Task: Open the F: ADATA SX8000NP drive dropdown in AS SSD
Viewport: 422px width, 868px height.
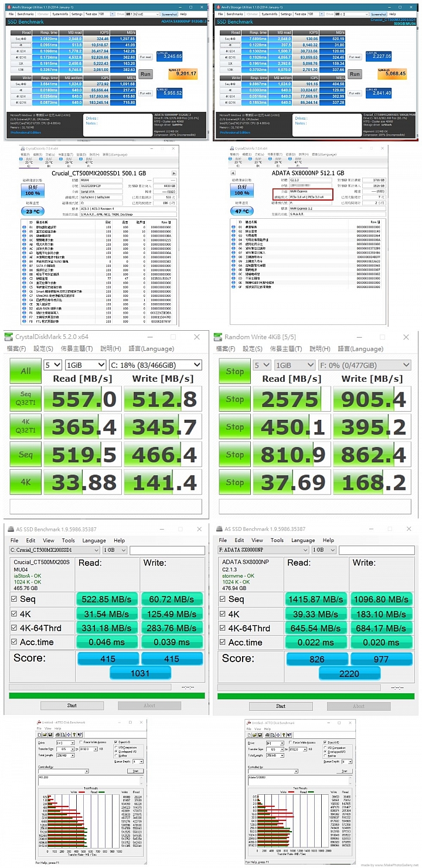Action: click(x=264, y=550)
